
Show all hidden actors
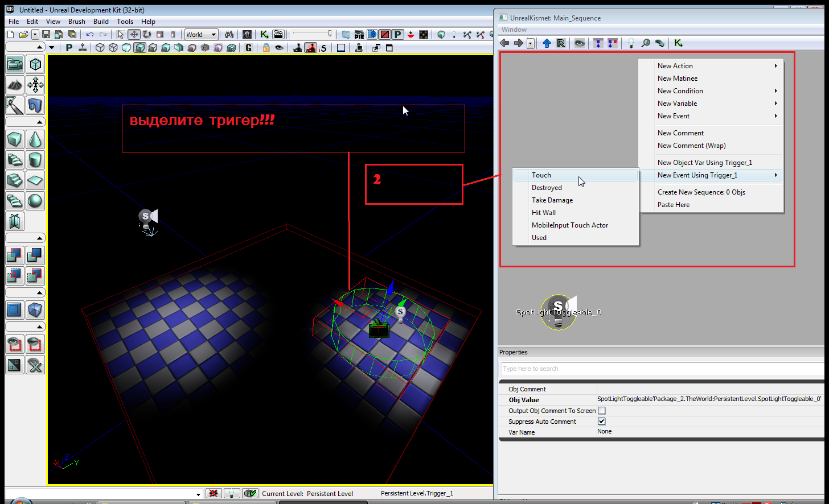[35, 365]
